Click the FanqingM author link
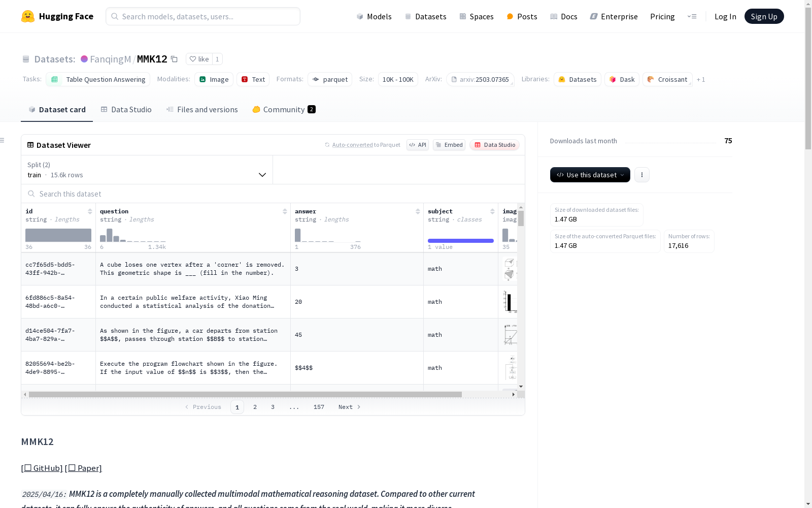 [110, 59]
